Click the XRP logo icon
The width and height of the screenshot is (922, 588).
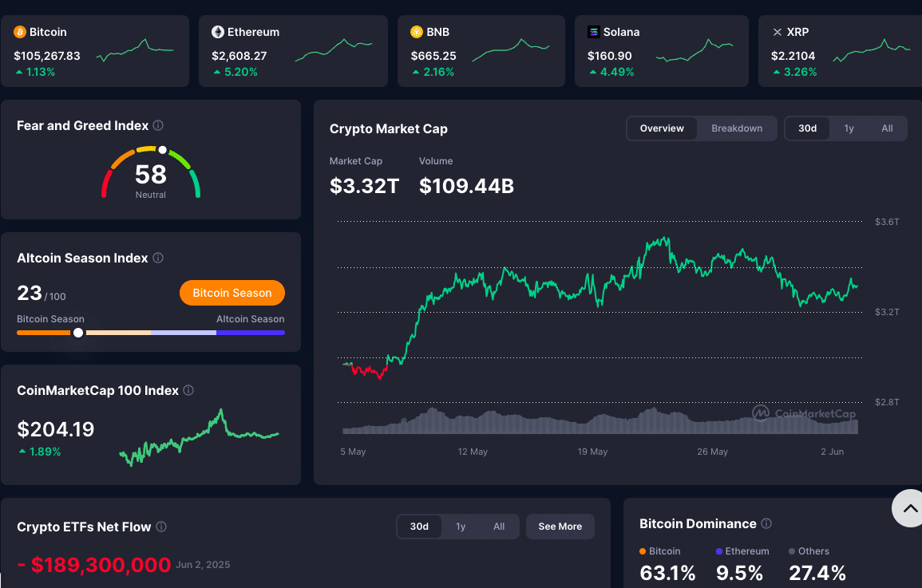tap(778, 32)
